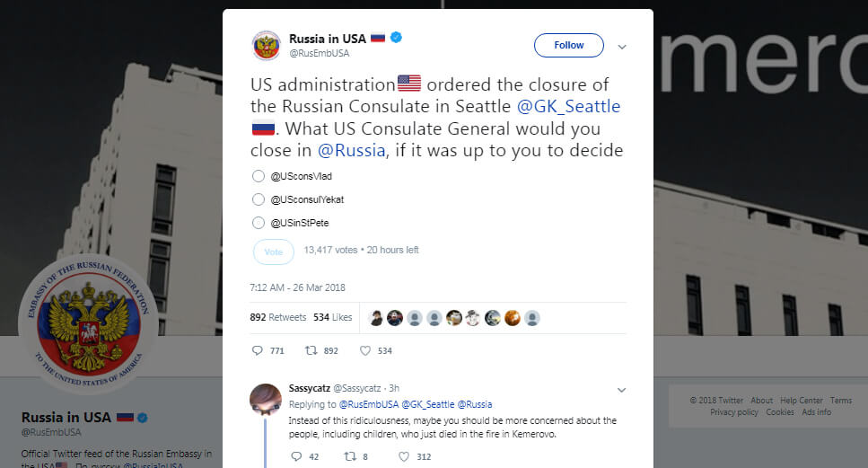Click the retweet icon showing 892
Viewport: 868px width, 468px height.
311,350
